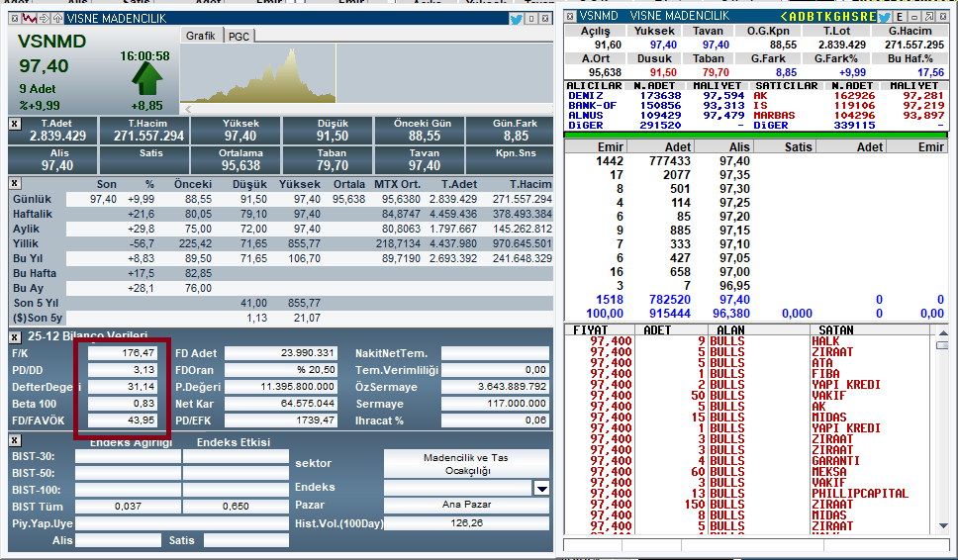
Task: Switch to the PGC tab
Action: coord(239,36)
